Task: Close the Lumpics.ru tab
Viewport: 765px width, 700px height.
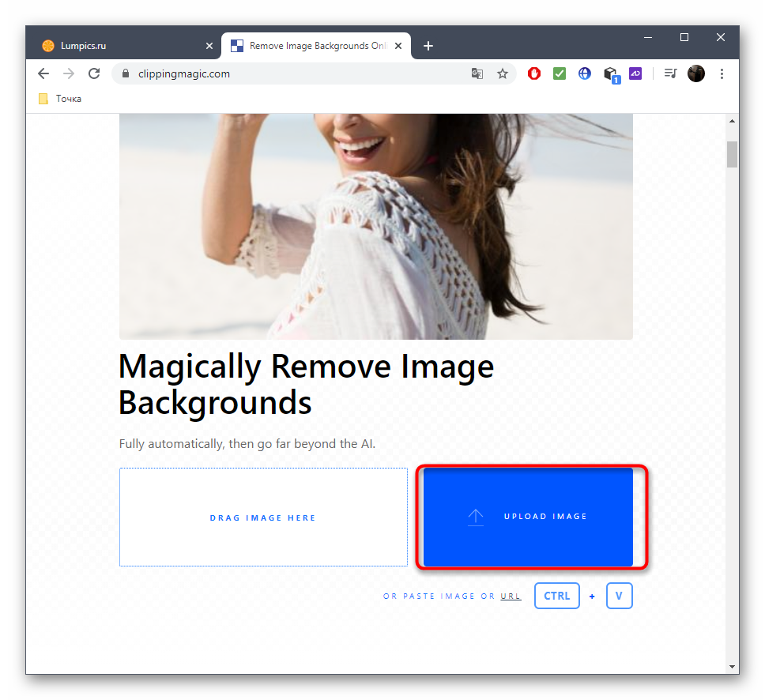Action: click(209, 46)
